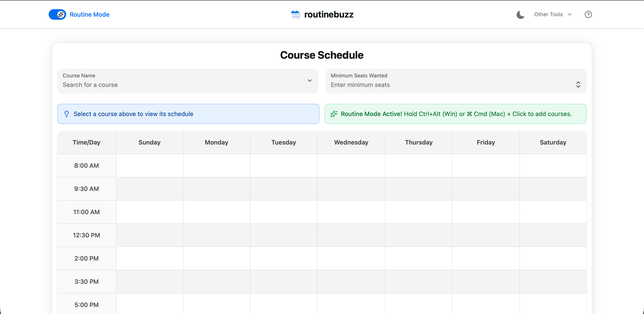Click the Monday column header
The height and width of the screenshot is (314, 644).
216,143
